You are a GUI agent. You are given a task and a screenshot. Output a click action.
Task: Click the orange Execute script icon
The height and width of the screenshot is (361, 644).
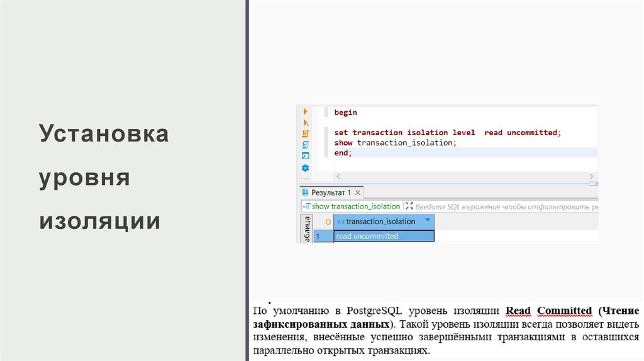(305, 133)
